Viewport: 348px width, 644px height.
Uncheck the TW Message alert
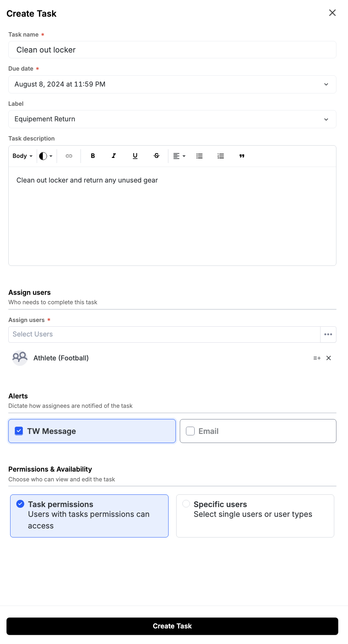pos(19,431)
